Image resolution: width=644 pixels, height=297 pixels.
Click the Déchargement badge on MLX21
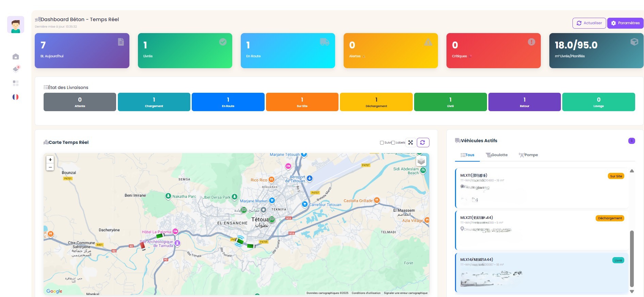610,218
